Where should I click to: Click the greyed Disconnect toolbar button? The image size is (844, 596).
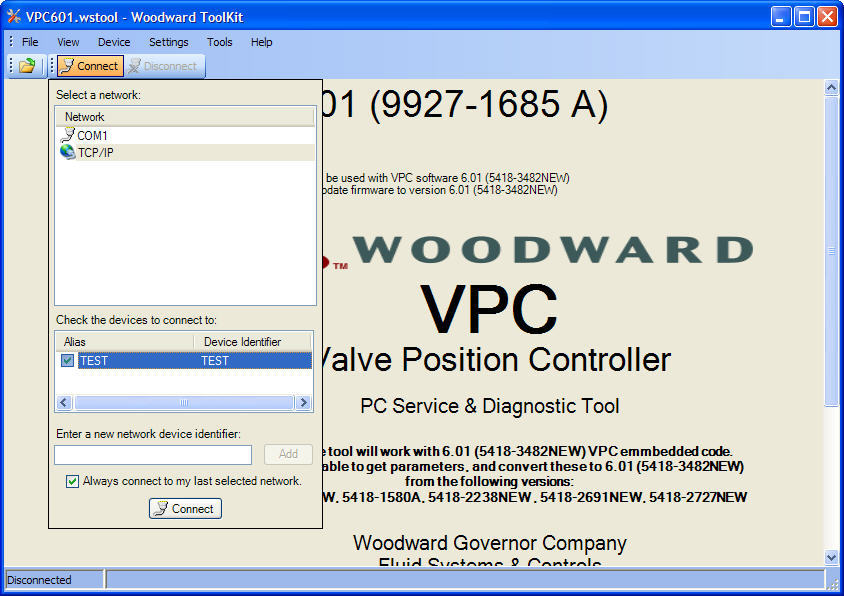pyautogui.click(x=164, y=66)
